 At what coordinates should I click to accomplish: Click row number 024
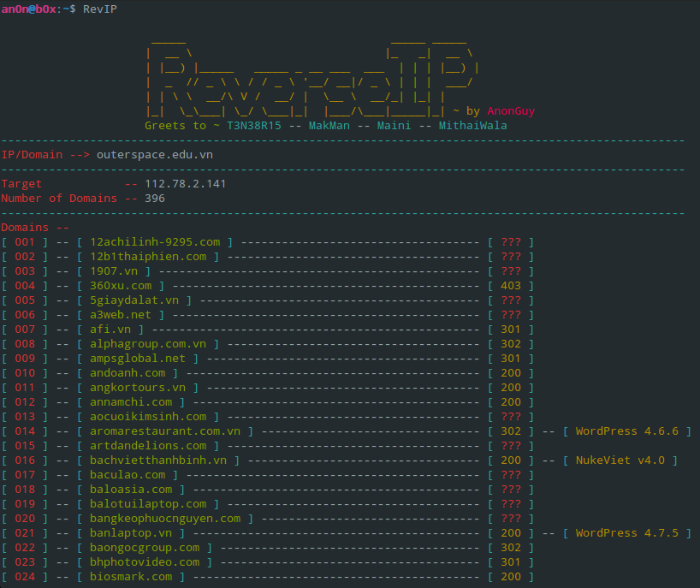pos(25,577)
